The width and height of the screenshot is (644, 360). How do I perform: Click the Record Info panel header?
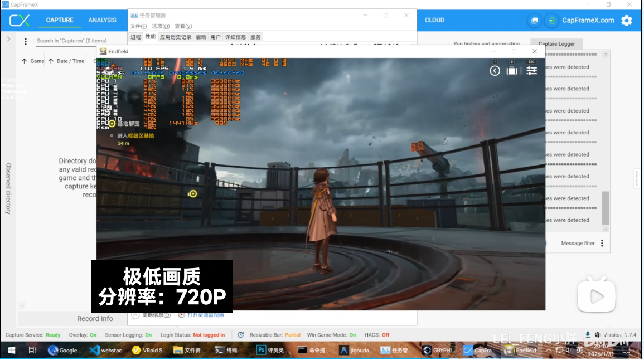[95, 319]
